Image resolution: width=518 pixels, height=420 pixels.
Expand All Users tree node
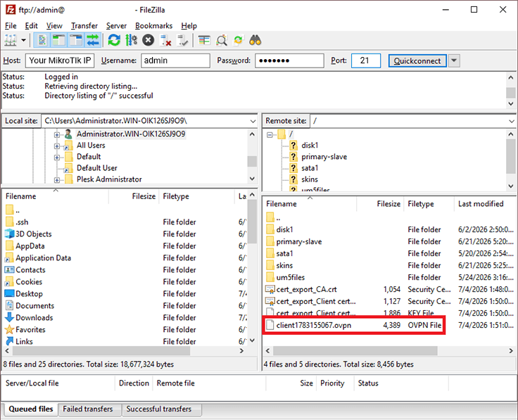click(57, 146)
